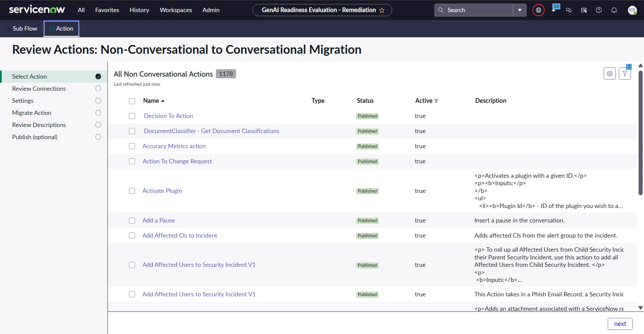Click 'Insert a pause in the conversation.' description

pos(519,220)
